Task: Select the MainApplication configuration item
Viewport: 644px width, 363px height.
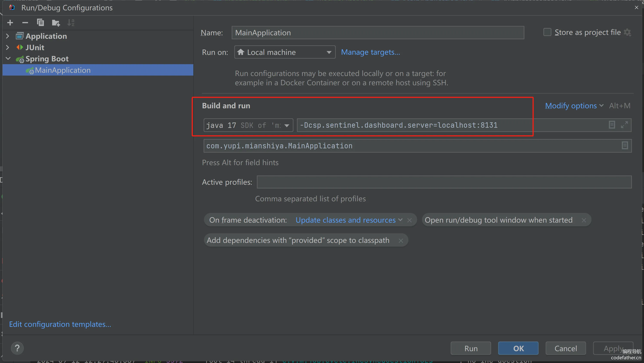Action: coord(63,70)
